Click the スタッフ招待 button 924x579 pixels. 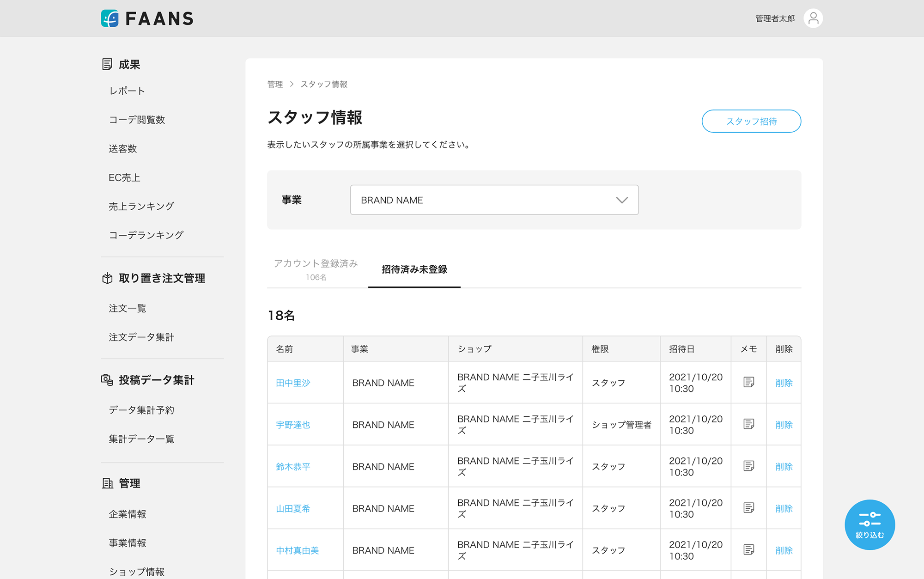click(x=751, y=121)
